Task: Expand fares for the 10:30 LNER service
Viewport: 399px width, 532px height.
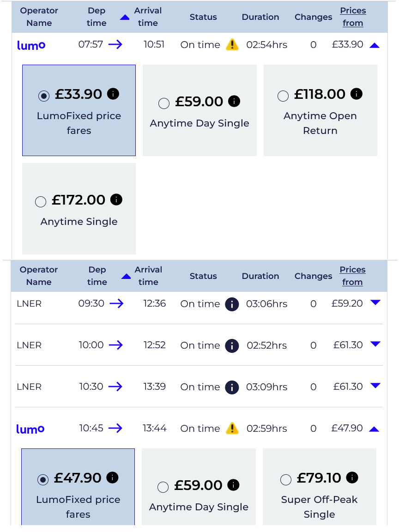Action: [x=375, y=386]
